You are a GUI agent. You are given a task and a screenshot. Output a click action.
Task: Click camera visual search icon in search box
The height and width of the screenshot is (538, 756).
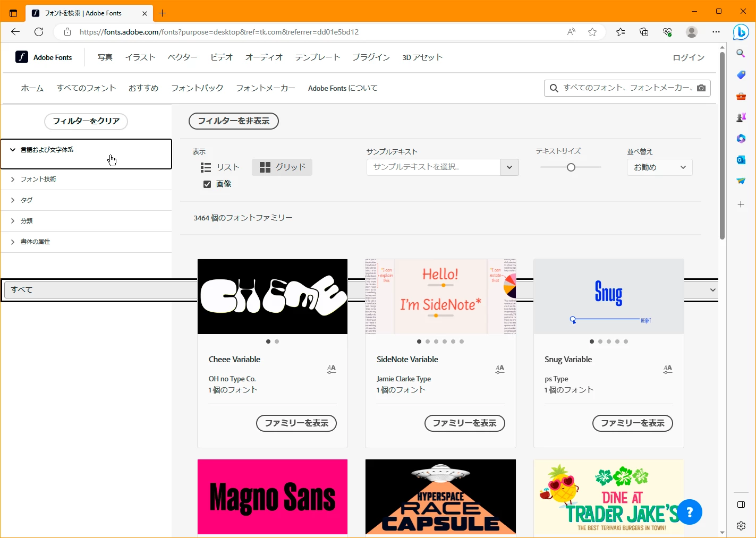[x=701, y=88]
